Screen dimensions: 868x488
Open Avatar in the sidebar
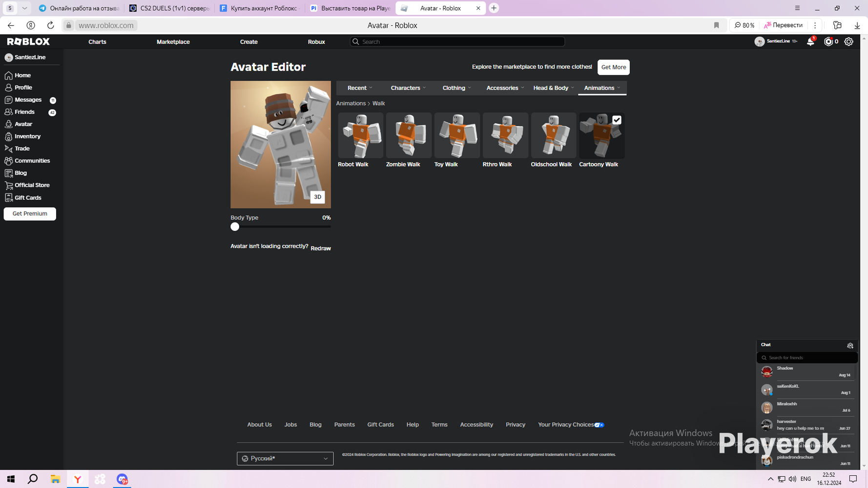pyautogui.click(x=19, y=124)
